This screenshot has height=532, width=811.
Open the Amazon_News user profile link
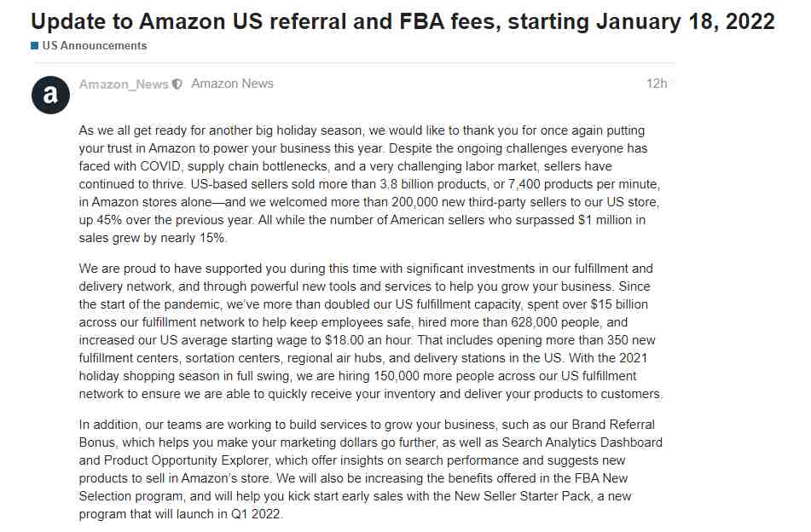(125, 84)
